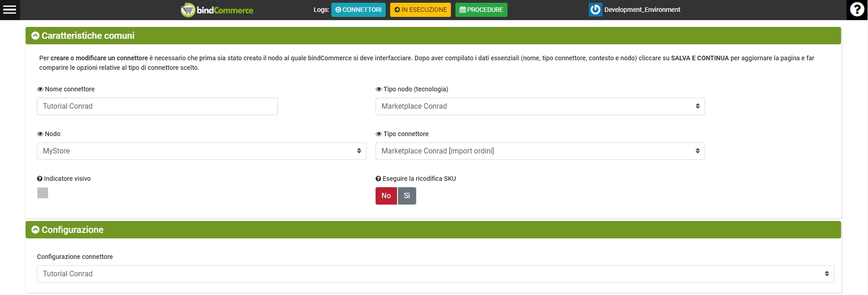Expand the Tipo connettore dropdown
The height and width of the screenshot is (295, 868).
click(x=540, y=151)
